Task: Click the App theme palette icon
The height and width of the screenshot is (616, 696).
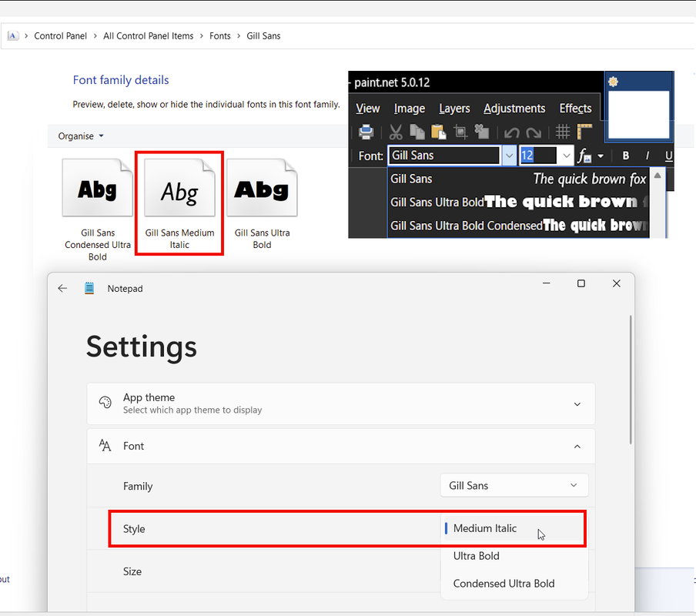Action: click(x=105, y=403)
